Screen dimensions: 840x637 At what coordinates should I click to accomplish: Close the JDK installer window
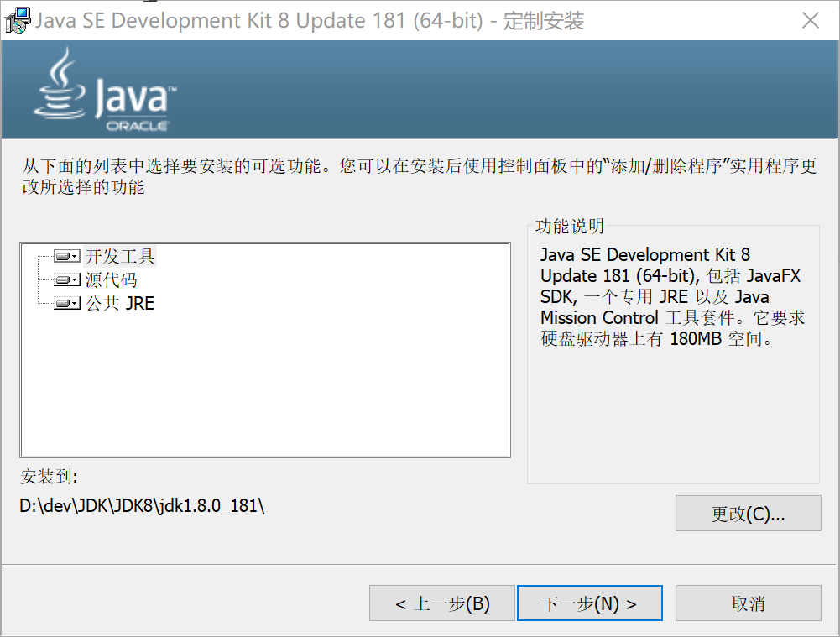(810, 21)
